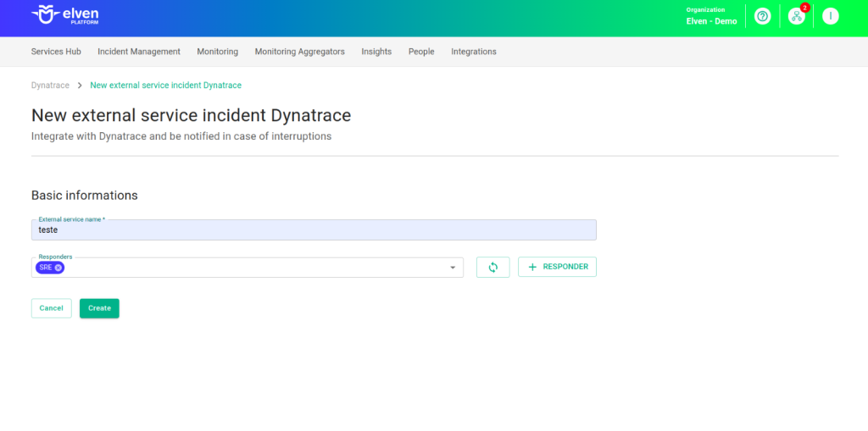Expand the Responders dropdown arrow
868x431 pixels.
[453, 268]
